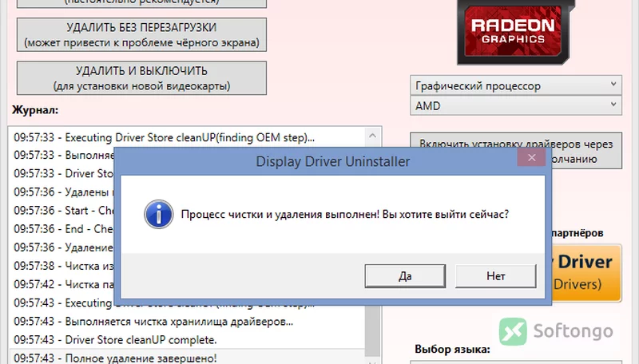Select the 09:57:36 End log entry
639x364 pixels.
(x=64, y=229)
